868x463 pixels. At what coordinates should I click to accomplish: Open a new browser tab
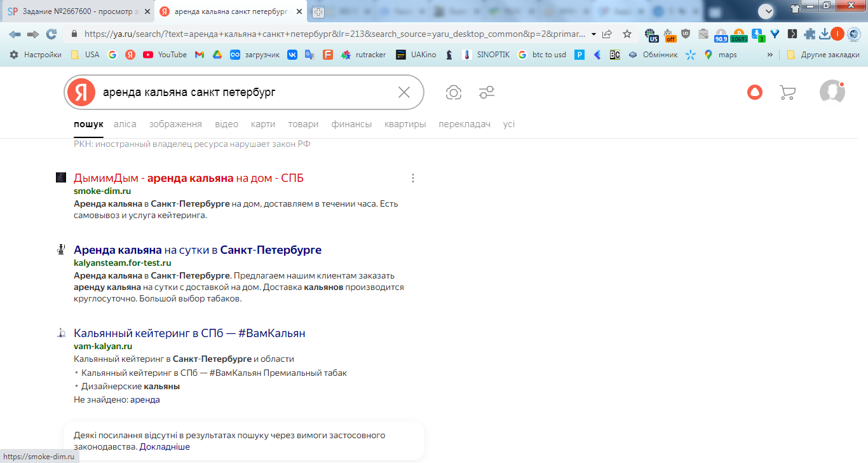(x=318, y=12)
